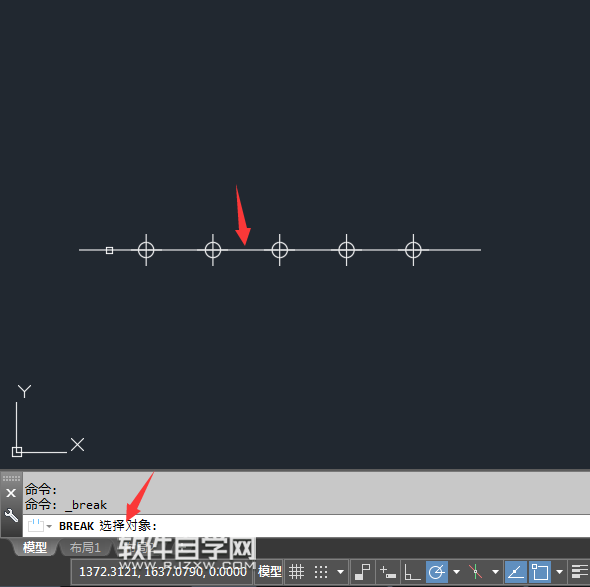Click the 模型 status bar button
Viewport: 590px width, 587px height.
pos(269,572)
